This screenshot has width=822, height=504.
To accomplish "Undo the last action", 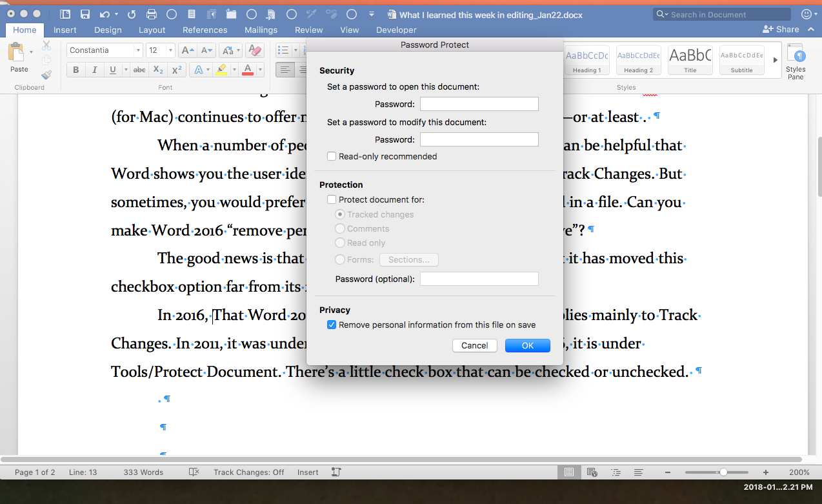I will coord(105,14).
